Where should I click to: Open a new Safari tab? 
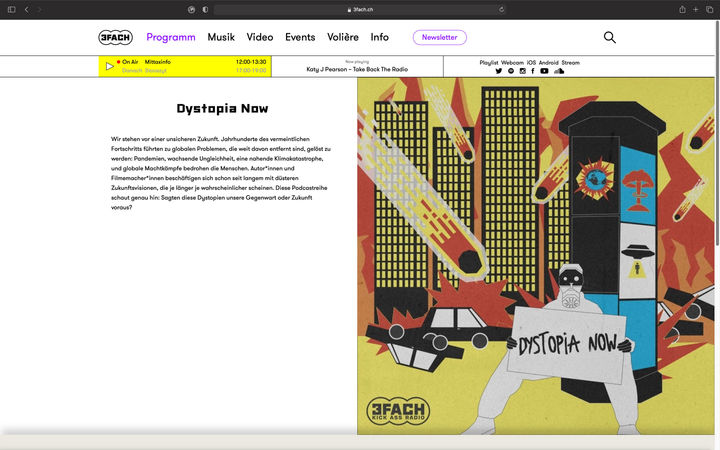coord(696,9)
